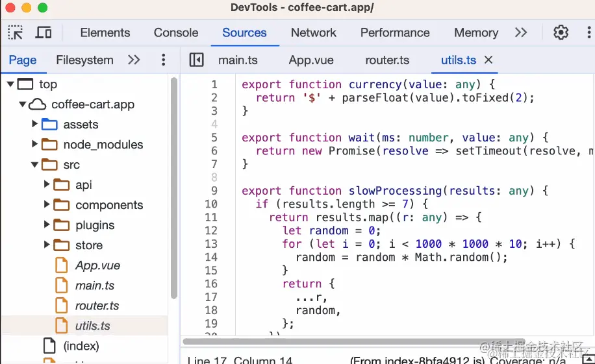Open the main.ts editor tab

[x=238, y=60]
